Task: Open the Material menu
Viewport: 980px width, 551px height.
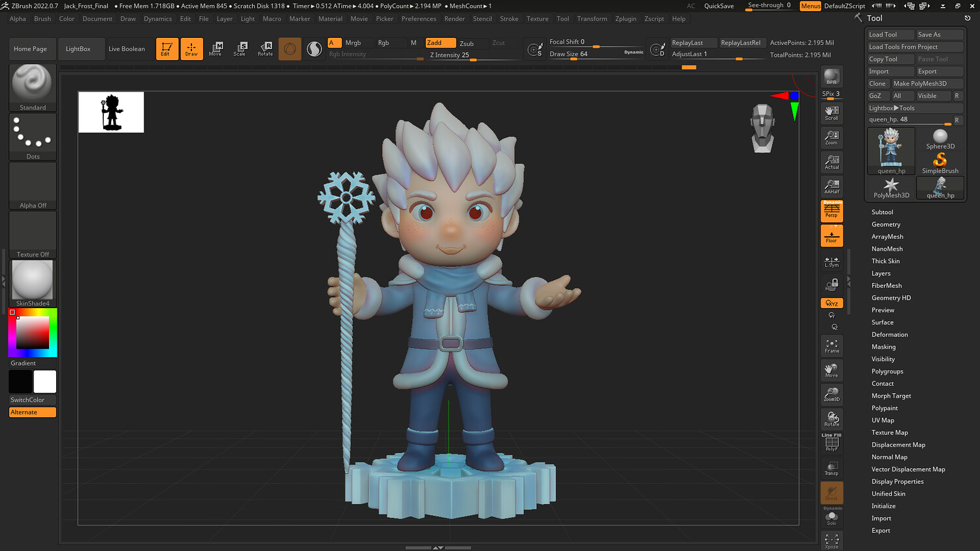Action: (x=330, y=19)
